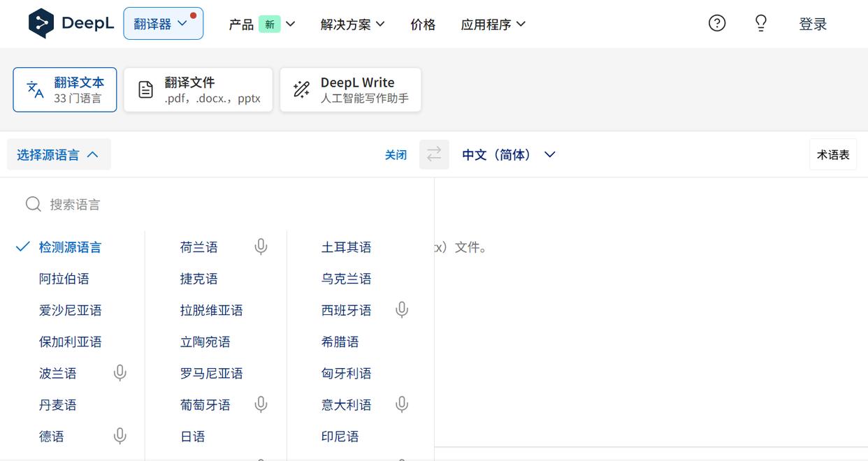Click the 登录 link
This screenshot has width=868, height=461.
tap(813, 24)
